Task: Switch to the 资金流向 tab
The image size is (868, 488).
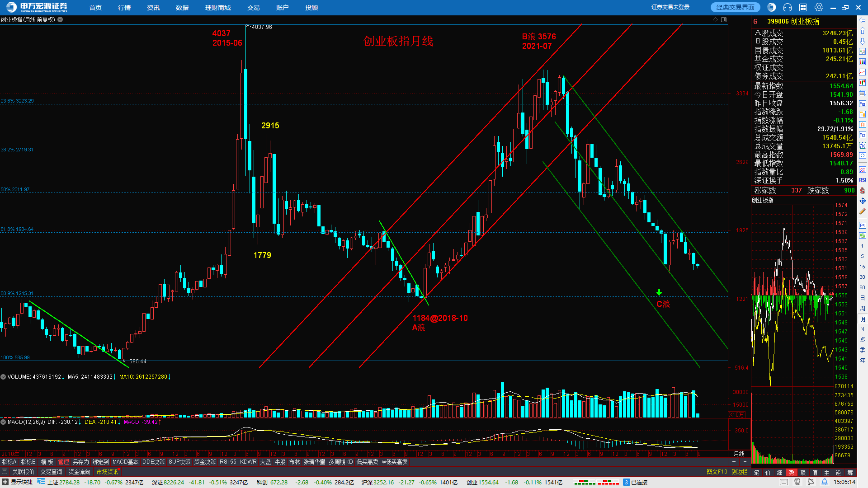Action: 79,472
